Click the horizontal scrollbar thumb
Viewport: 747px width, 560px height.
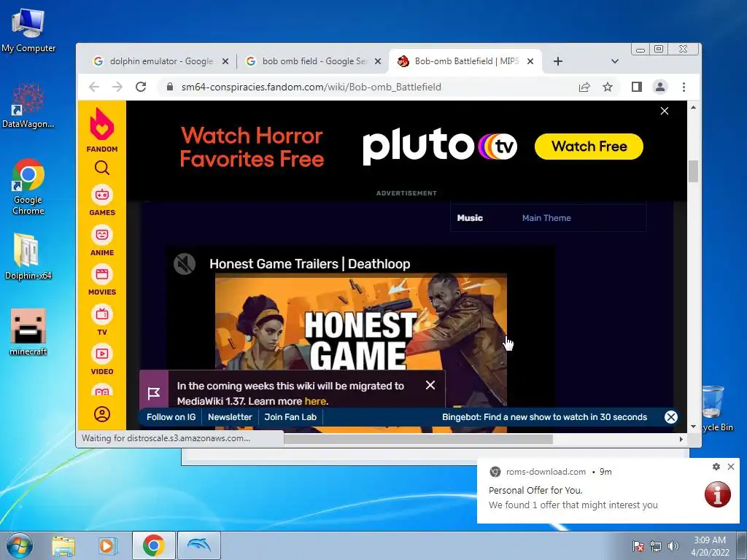point(418,439)
